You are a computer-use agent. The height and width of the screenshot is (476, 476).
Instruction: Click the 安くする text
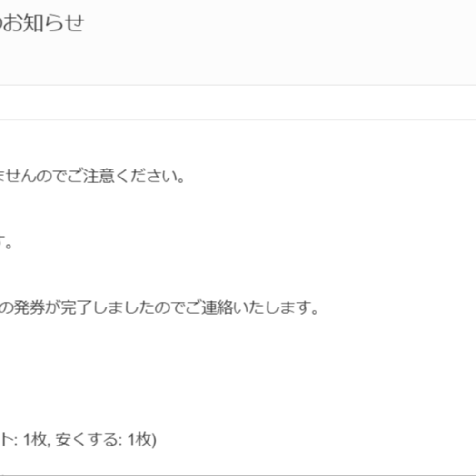(86, 439)
